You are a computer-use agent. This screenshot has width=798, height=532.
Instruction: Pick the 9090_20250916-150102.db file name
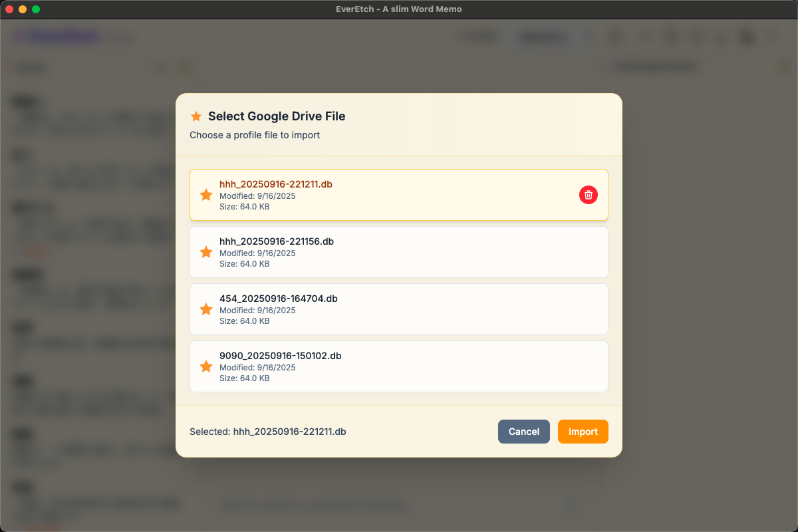pos(280,356)
